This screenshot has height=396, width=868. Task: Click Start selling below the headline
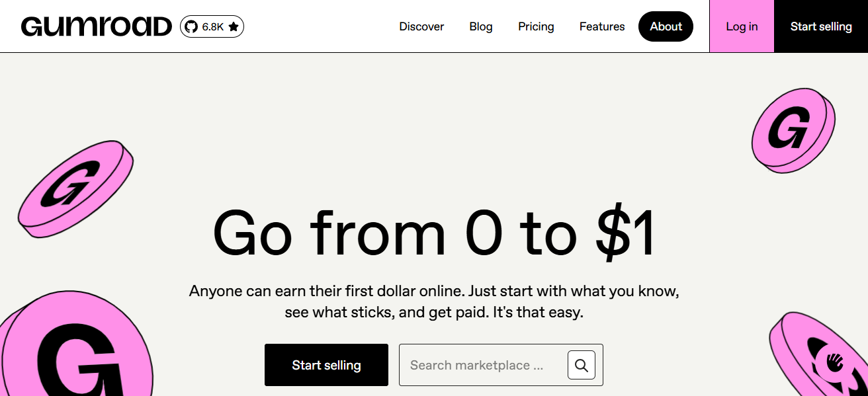coord(326,365)
